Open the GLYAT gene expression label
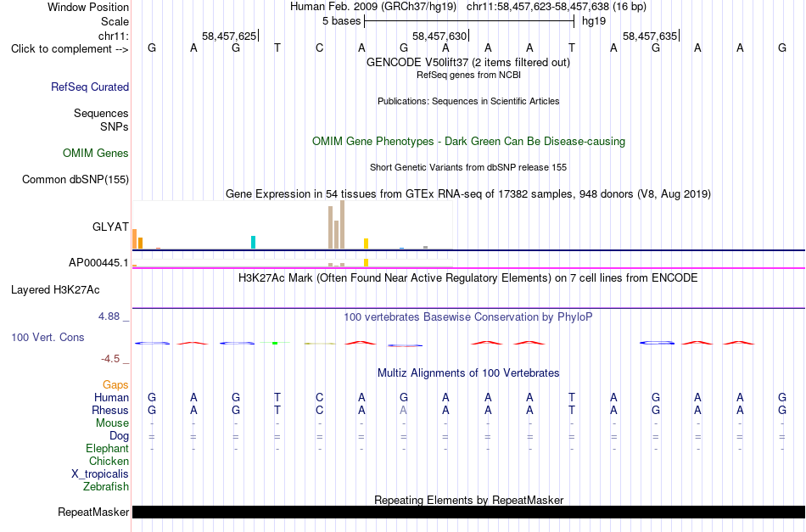Viewport: 806px width, 532px height. (x=110, y=227)
